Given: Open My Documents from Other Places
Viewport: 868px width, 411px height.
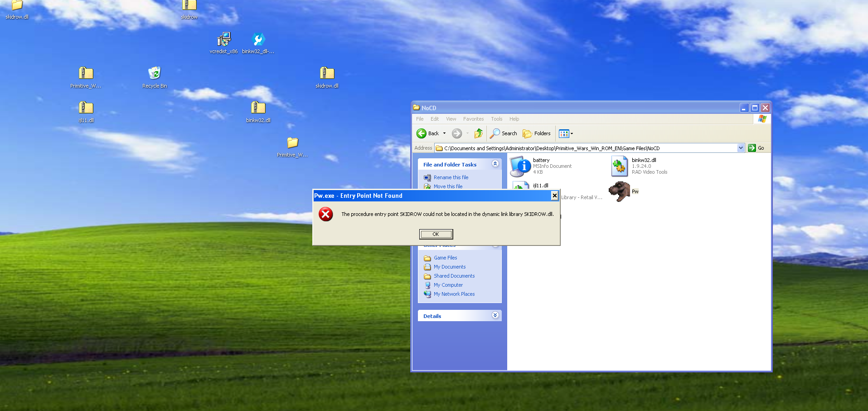Looking at the screenshot, I should (x=449, y=267).
